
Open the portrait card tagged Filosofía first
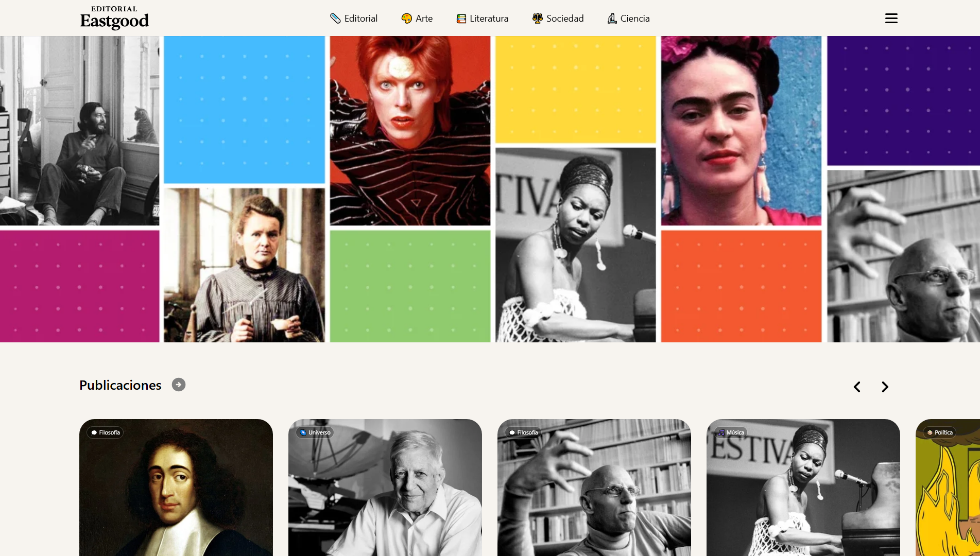pyautogui.click(x=176, y=487)
